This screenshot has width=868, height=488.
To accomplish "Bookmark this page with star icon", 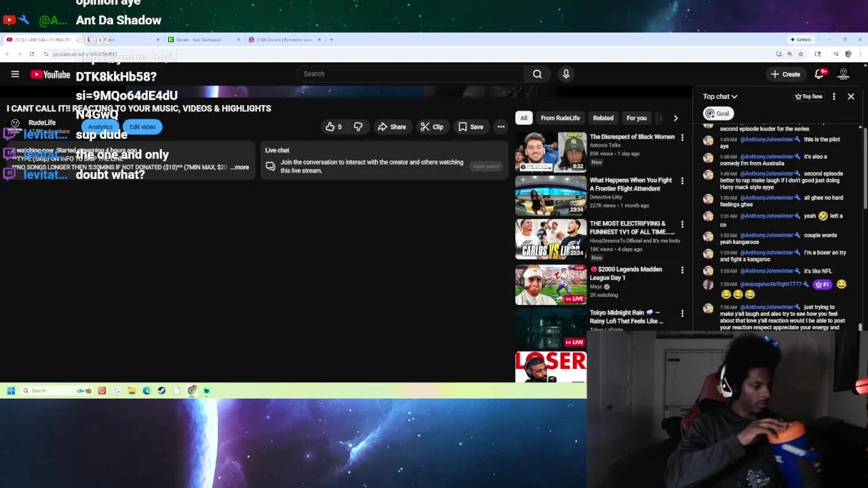I will [801, 54].
